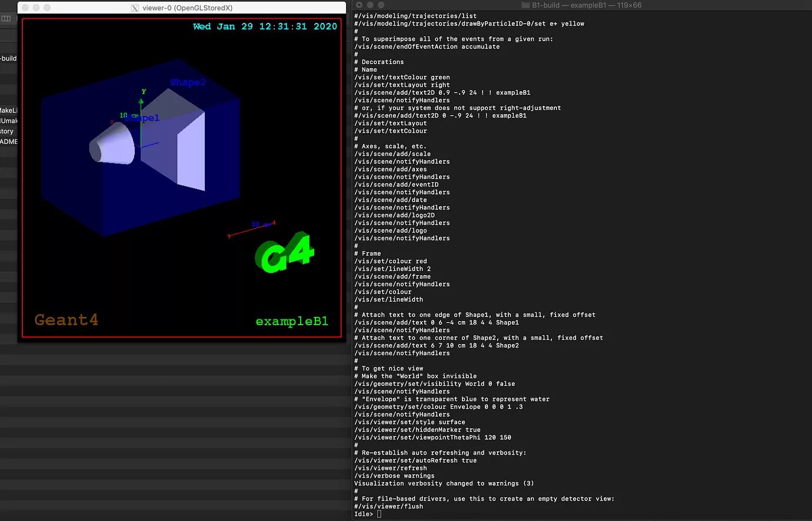Click the line /vis/set/lineWidth 2
This screenshot has height=521, width=812.
(x=392, y=269)
